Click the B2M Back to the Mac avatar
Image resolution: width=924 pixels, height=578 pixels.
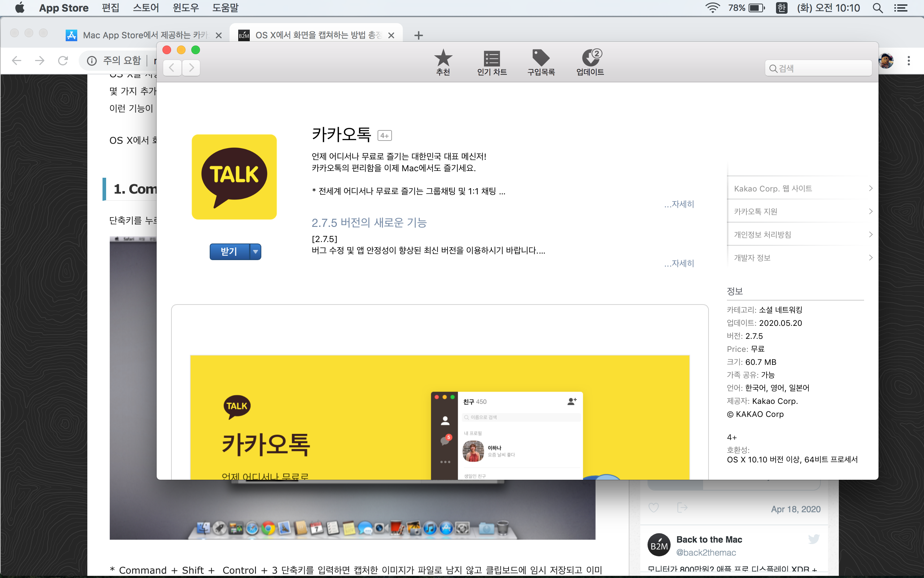point(659,545)
